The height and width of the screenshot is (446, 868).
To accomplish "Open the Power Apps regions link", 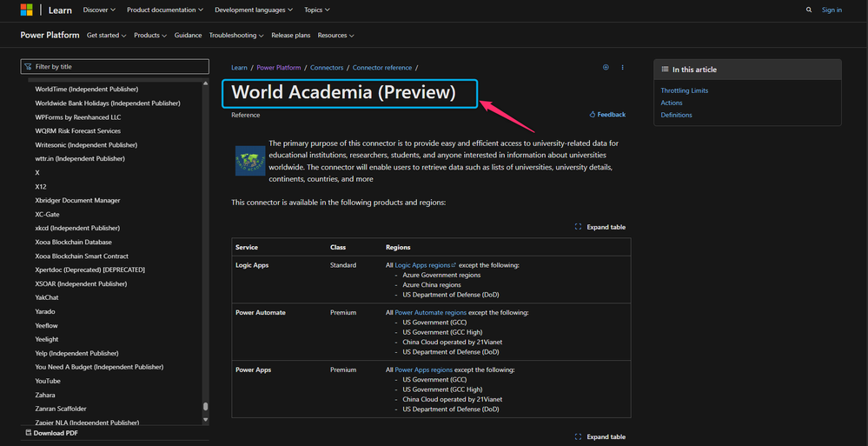I will pos(423,369).
